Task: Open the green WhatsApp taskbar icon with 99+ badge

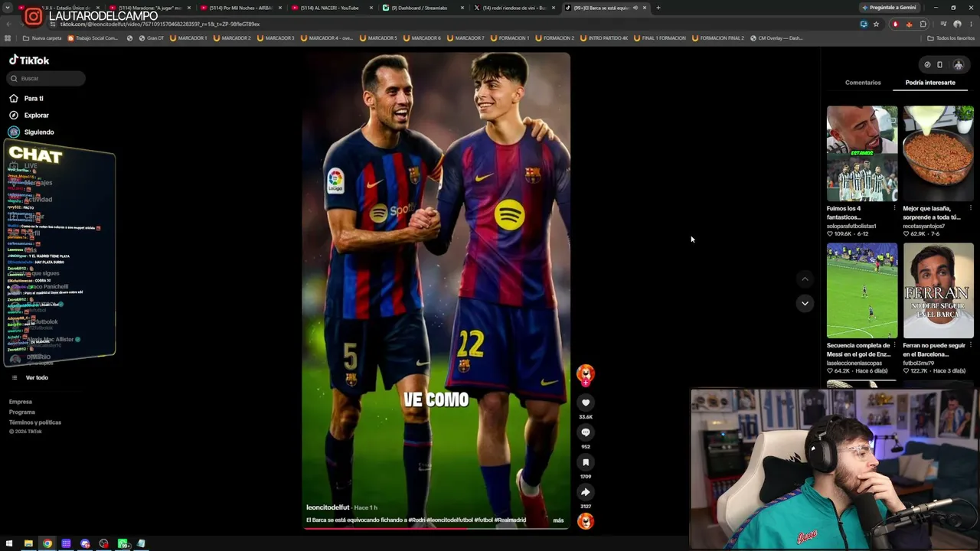Action: [122, 543]
